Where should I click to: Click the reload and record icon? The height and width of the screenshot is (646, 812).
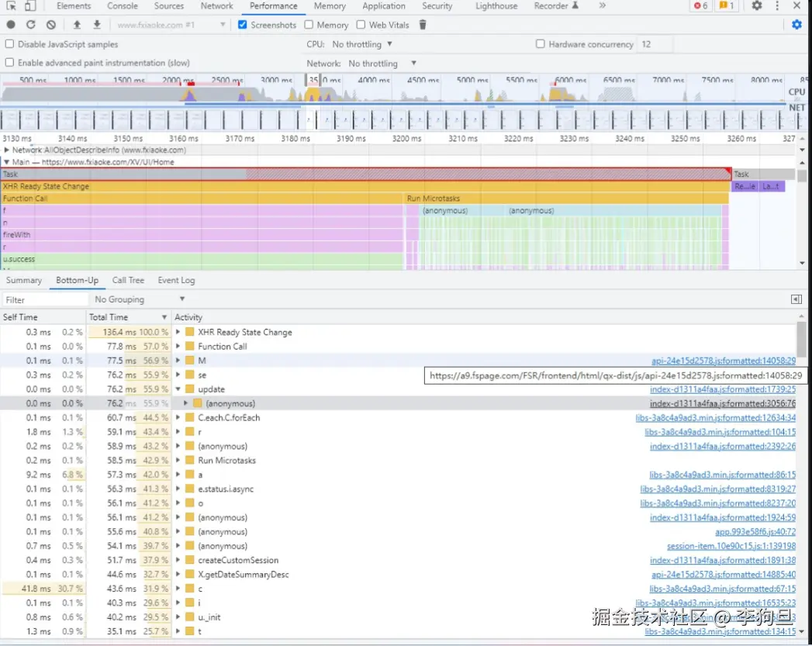[x=31, y=25]
